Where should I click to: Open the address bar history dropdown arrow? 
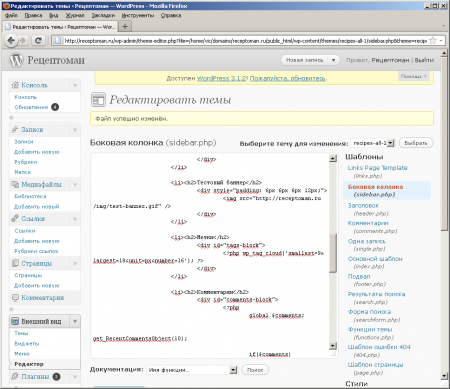(x=441, y=41)
